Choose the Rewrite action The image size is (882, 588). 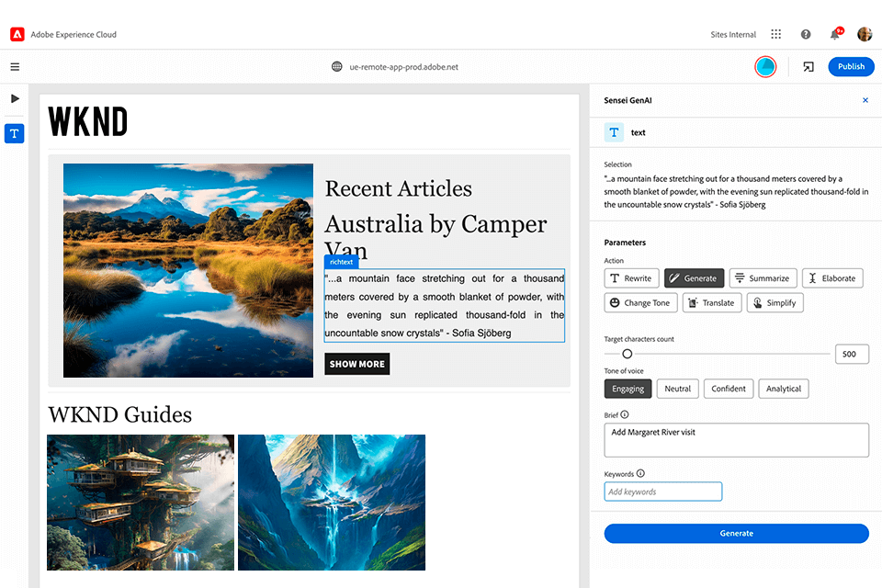(x=631, y=278)
